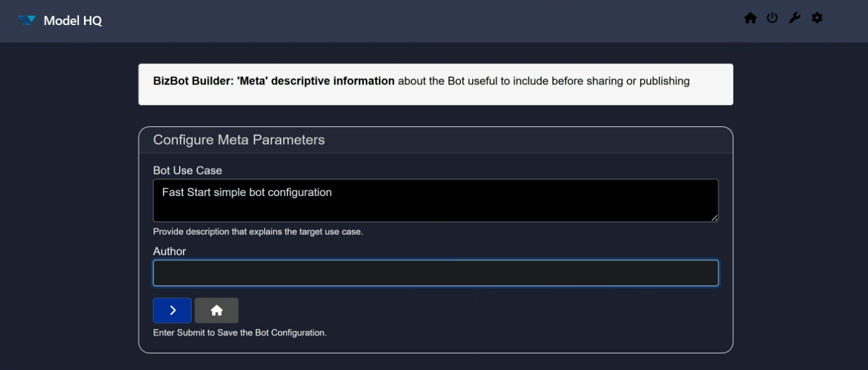Click the power icon in header
868x370 pixels.
pyautogui.click(x=772, y=18)
